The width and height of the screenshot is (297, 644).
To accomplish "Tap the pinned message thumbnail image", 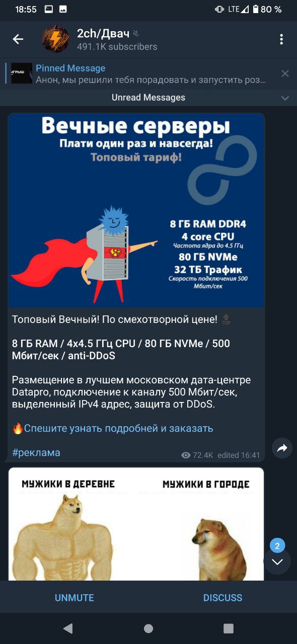I will 22,73.
